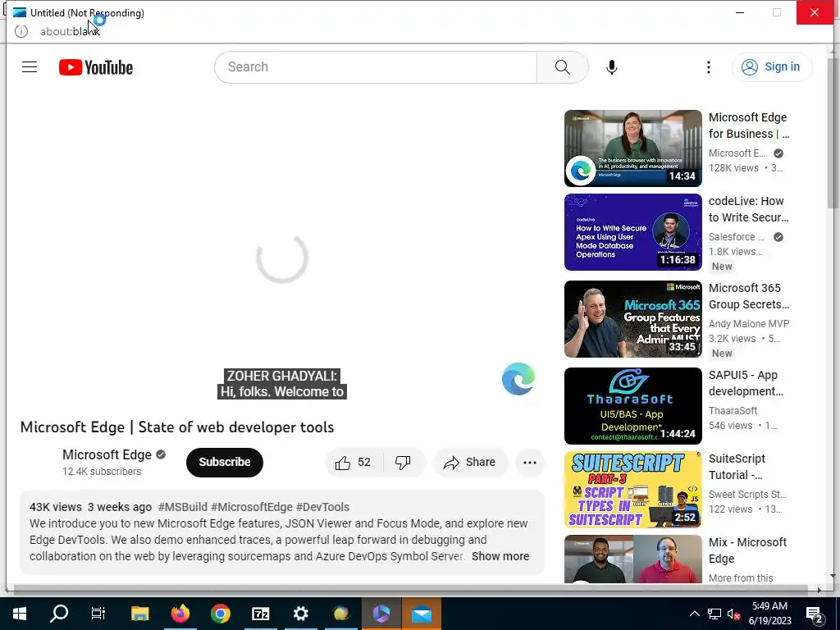
Task: Open File Explorer from taskbar
Action: [139, 614]
